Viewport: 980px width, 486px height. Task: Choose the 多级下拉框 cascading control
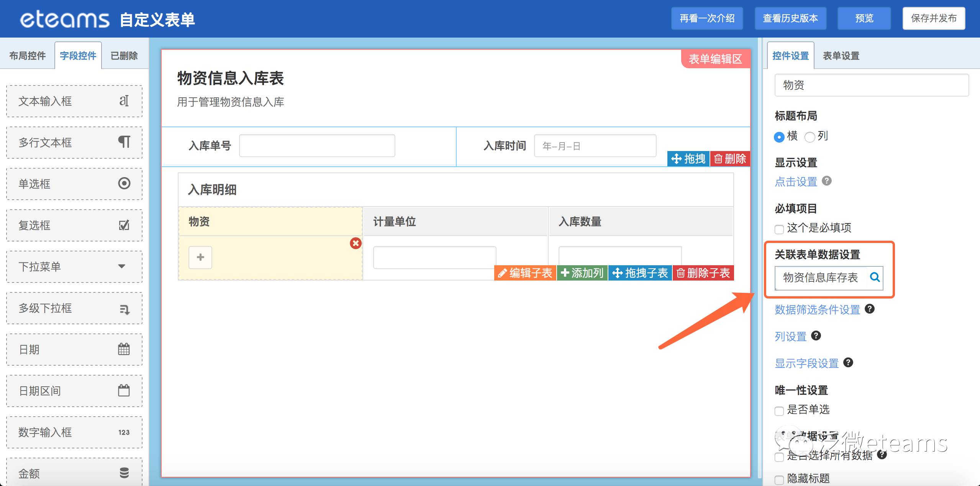74,308
